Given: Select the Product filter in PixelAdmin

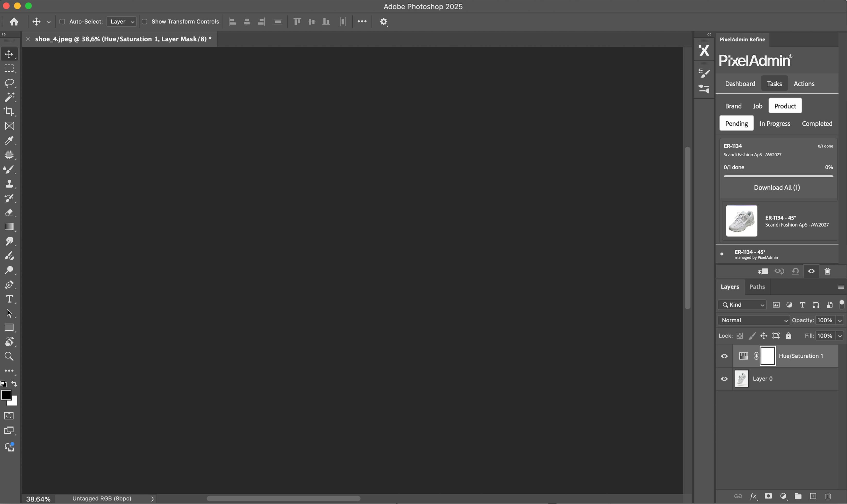Looking at the screenshot, I should pos(785,106).
